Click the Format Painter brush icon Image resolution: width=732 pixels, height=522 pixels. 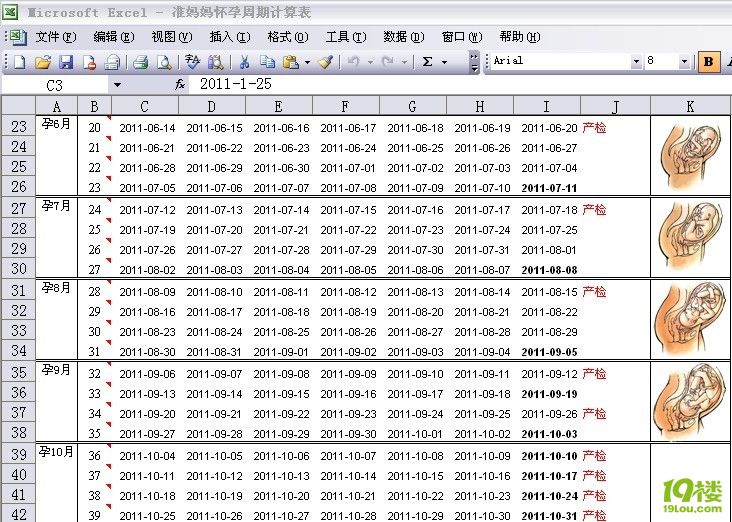click(x=325, y=62)
